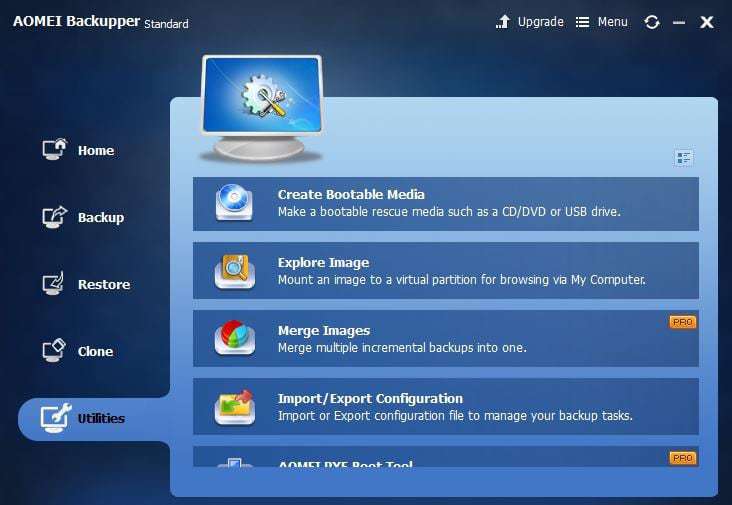The image size is (732, 505).
Task: Click the Restore icon in sidebar
Action: click(x=54, y=284)
